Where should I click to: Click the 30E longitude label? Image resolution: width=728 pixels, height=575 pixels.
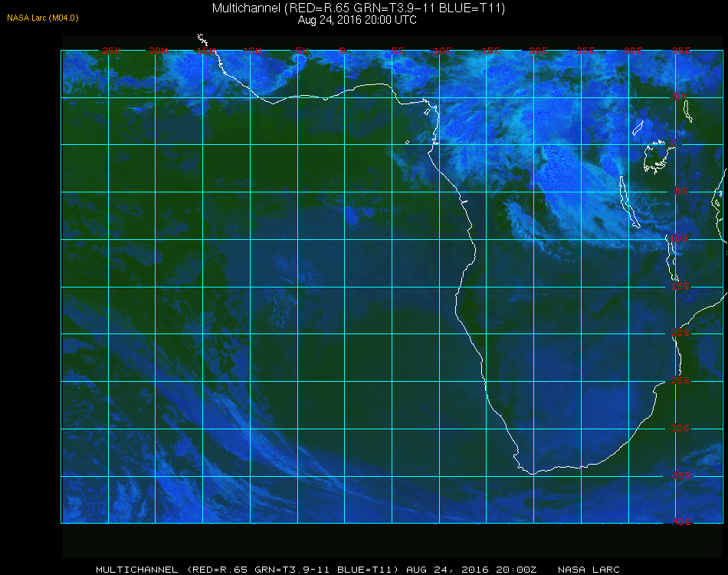[x=633, y=51]
